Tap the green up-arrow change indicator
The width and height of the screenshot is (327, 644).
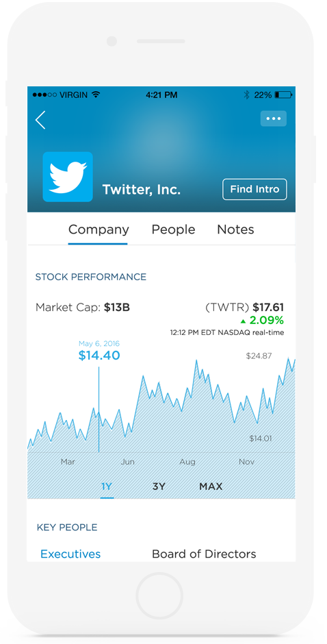244,321
